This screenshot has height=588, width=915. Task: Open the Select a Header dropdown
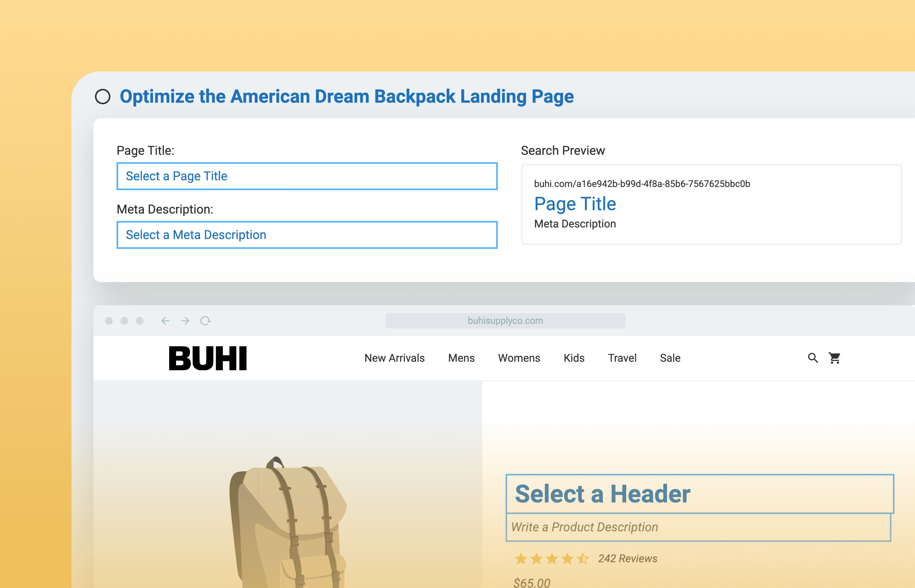click(699, 494)
